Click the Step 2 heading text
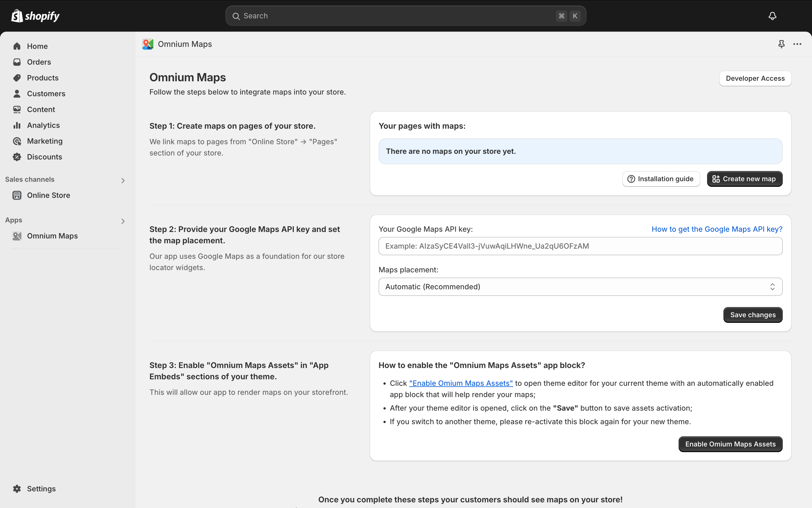 244,235
